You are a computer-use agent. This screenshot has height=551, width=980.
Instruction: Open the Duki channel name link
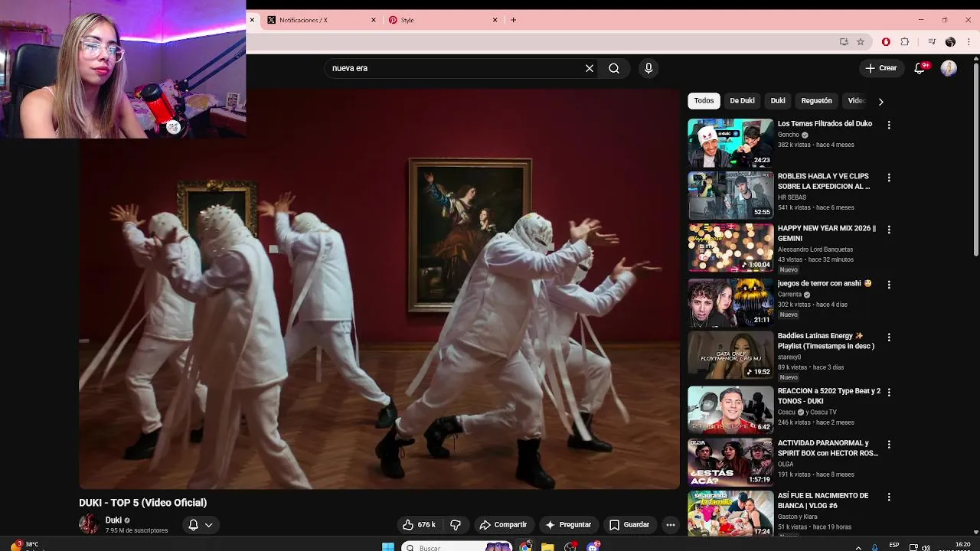[113, 520]
